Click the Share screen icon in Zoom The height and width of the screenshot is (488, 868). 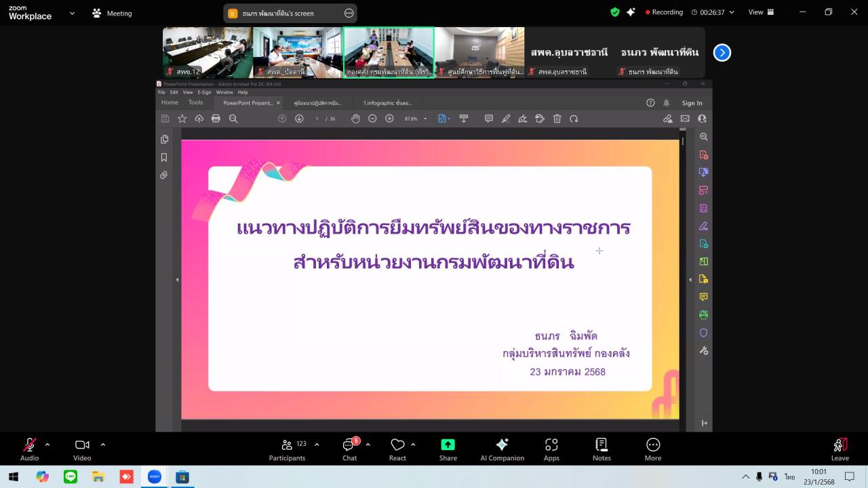coord(448,444)
